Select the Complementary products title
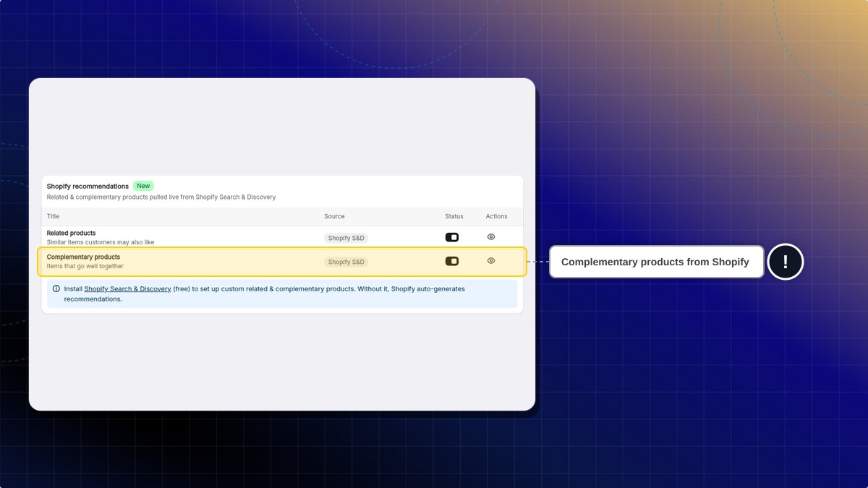868x488 pixels. point(83,257)
